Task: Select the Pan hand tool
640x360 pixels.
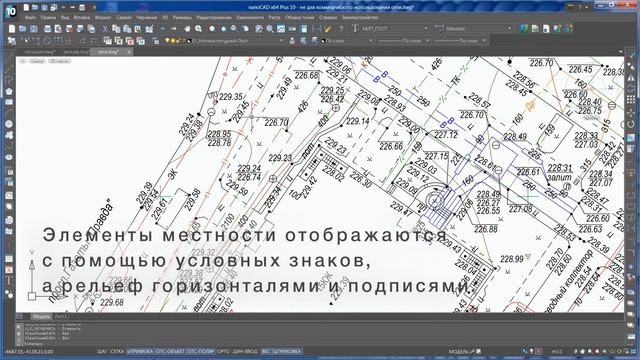Action: click(187, 29)
